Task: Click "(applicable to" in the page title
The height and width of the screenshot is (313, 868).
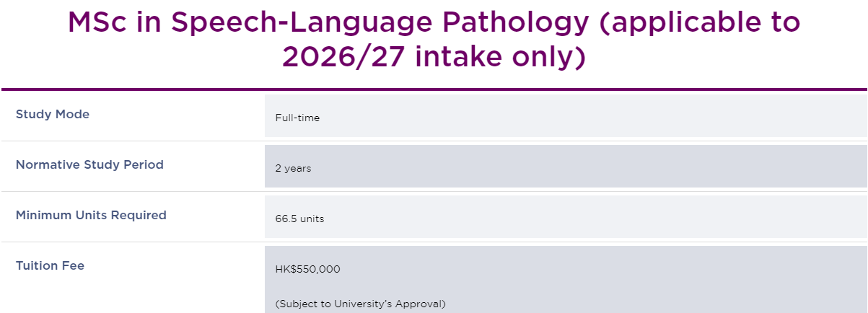Action: (700, 25)
